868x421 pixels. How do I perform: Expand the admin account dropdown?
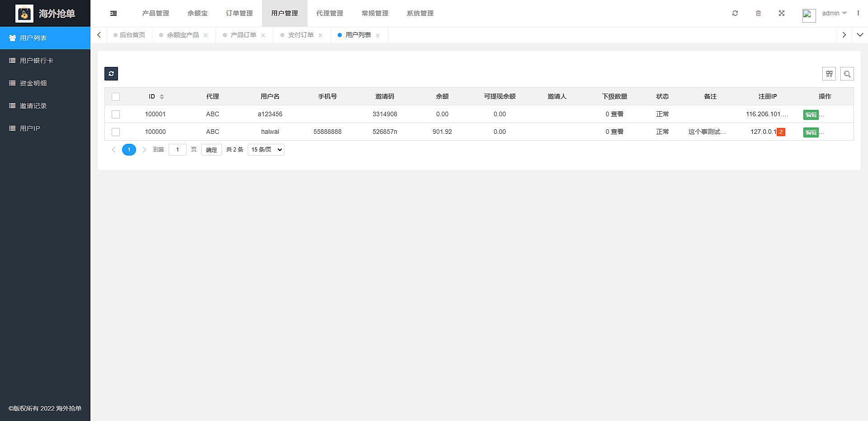(x=834, y=14)
